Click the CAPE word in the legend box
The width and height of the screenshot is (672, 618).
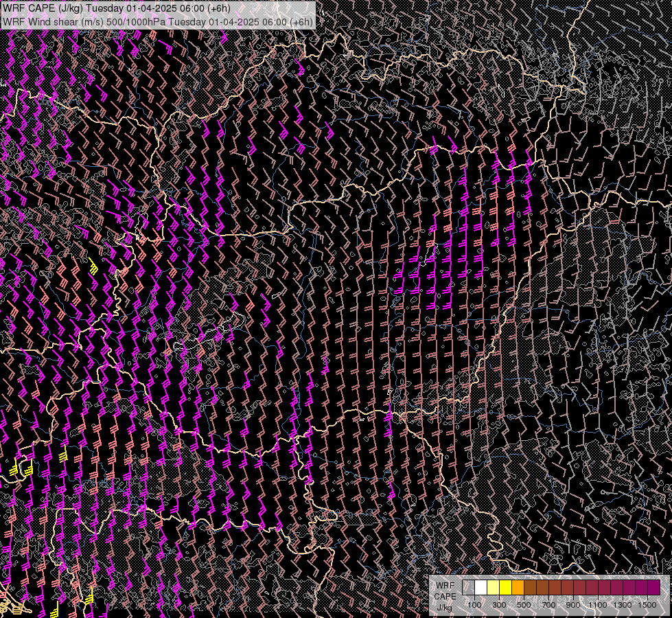(445, 597)
